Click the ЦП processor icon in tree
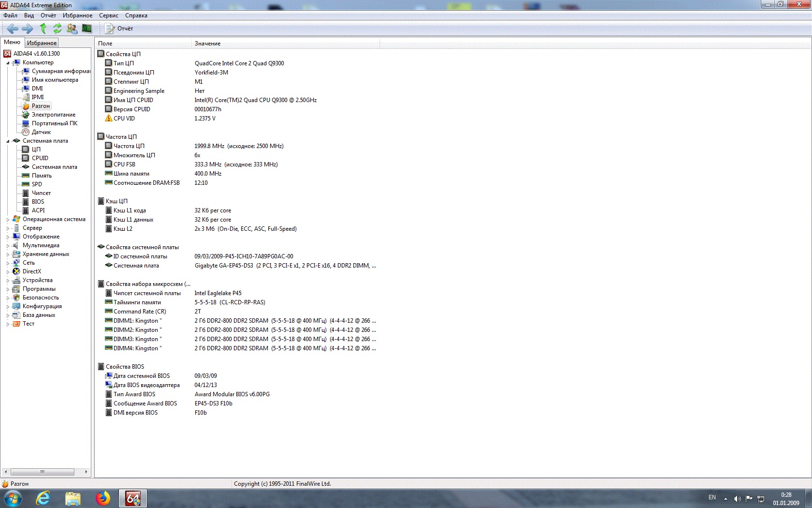This screenshot has height=508, width=812. coord(26,149)
